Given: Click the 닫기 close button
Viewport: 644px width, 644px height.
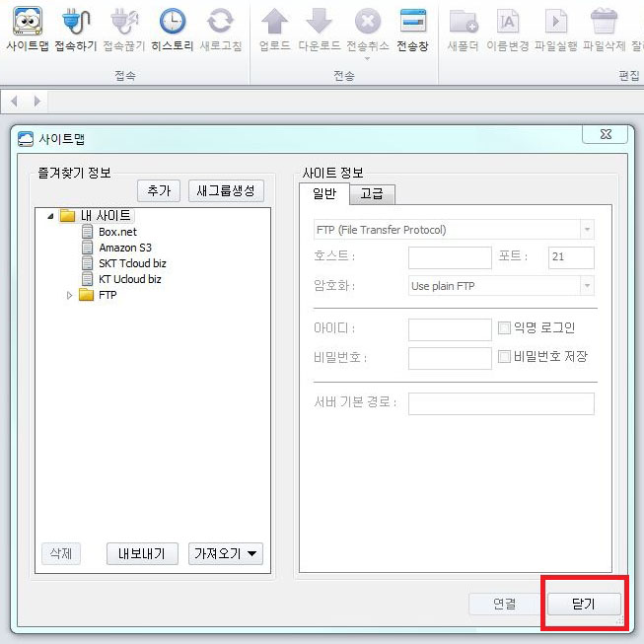Looking at the screenshot, I should [x=584, y=604].
